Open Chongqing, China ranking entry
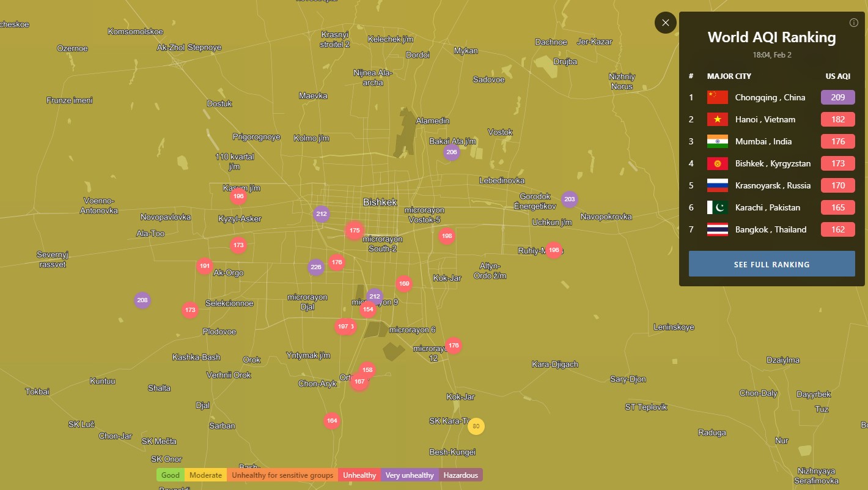The image size is (868, 490). click(770, 97)
